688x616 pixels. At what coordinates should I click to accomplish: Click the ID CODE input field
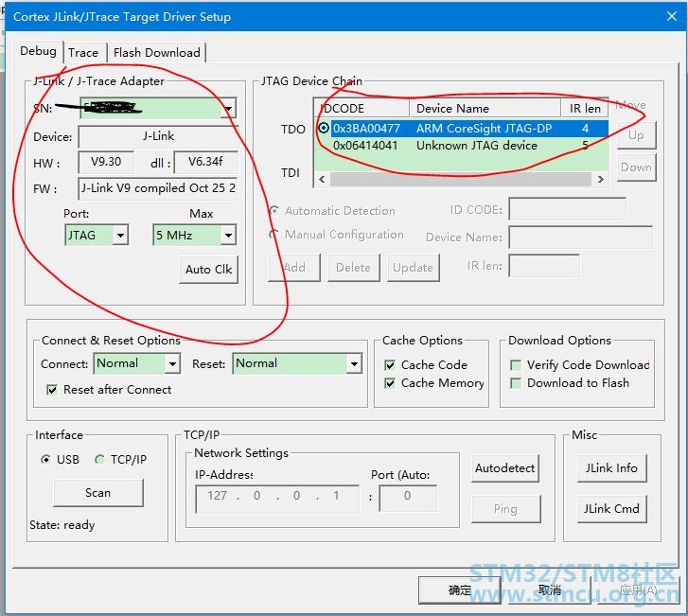point(567,209)
